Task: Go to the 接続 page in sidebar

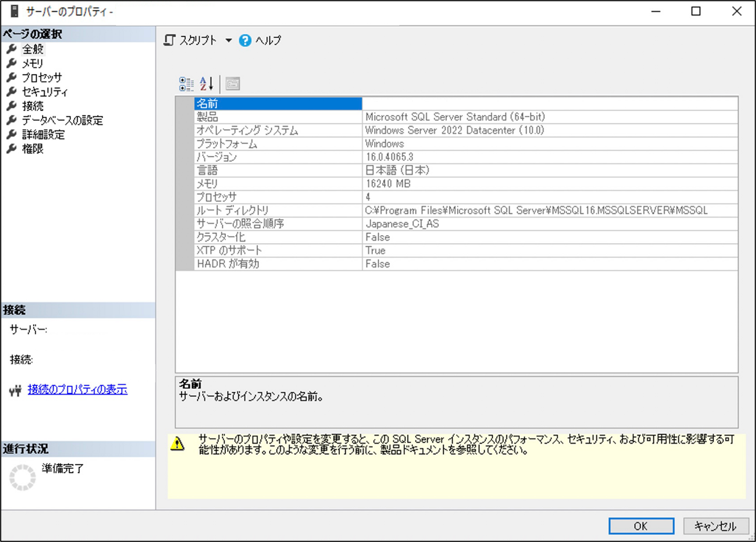Action: (33, 106)
